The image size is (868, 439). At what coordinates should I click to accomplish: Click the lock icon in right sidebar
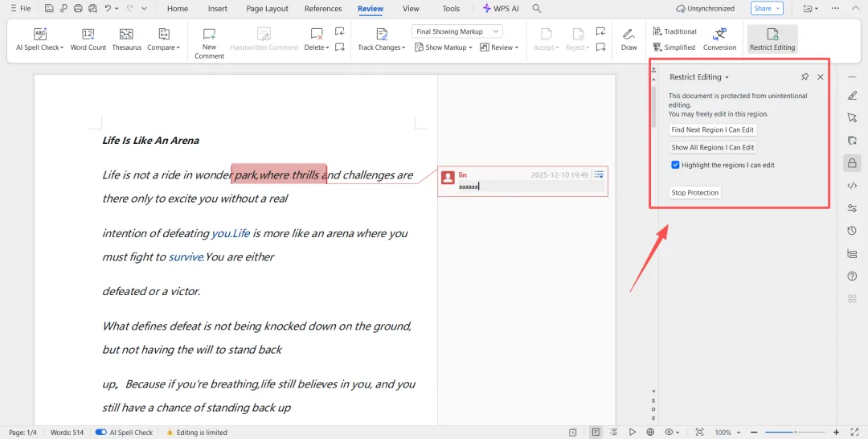(x=852, y=162)
